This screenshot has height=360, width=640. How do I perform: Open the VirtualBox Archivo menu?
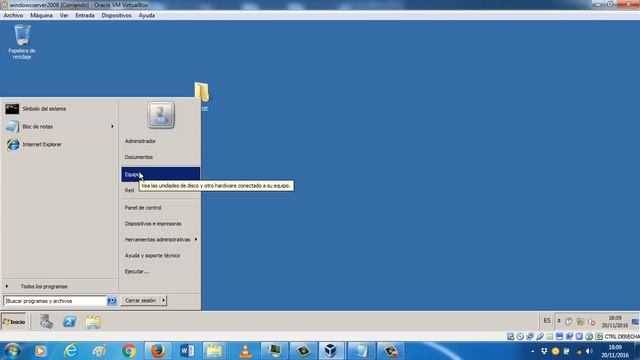[x=13, y=16]
